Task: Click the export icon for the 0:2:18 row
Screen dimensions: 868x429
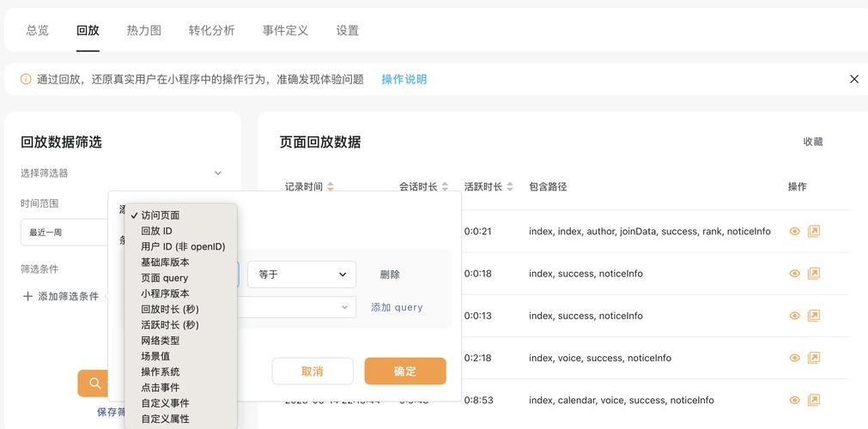Action: pos(813,358)
